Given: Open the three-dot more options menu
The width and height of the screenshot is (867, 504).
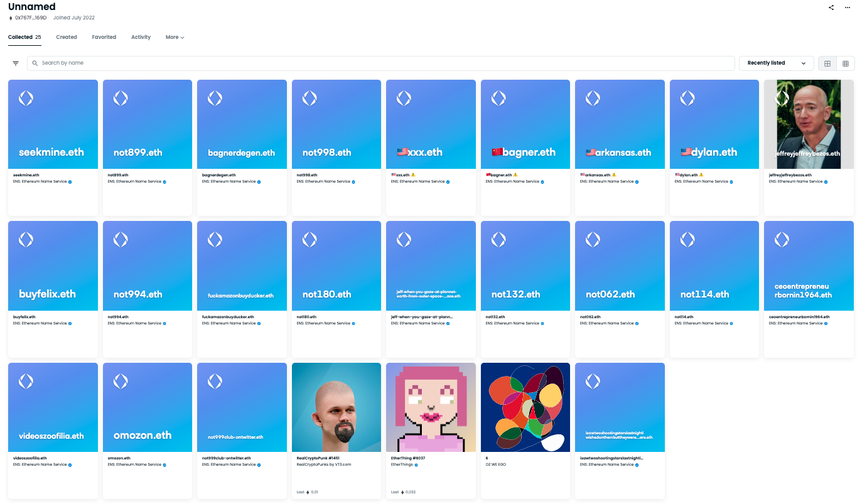Looking at the screenshot, I should (x=848, y=8).
